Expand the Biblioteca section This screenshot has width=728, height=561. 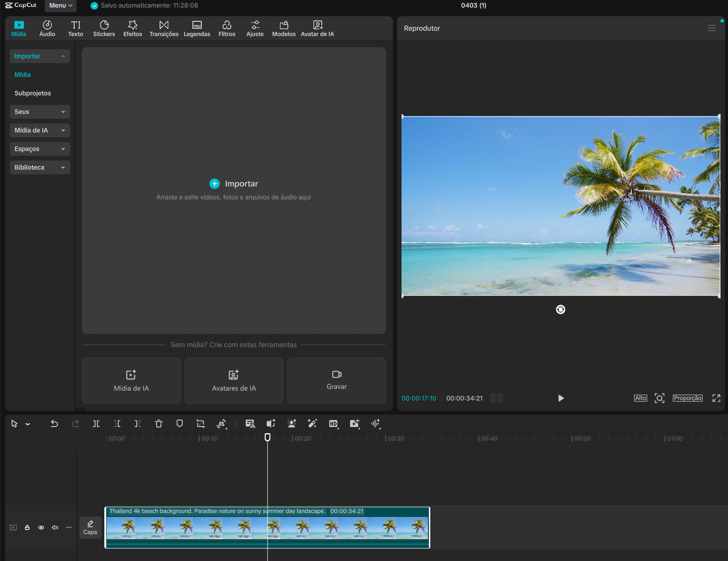39,167
